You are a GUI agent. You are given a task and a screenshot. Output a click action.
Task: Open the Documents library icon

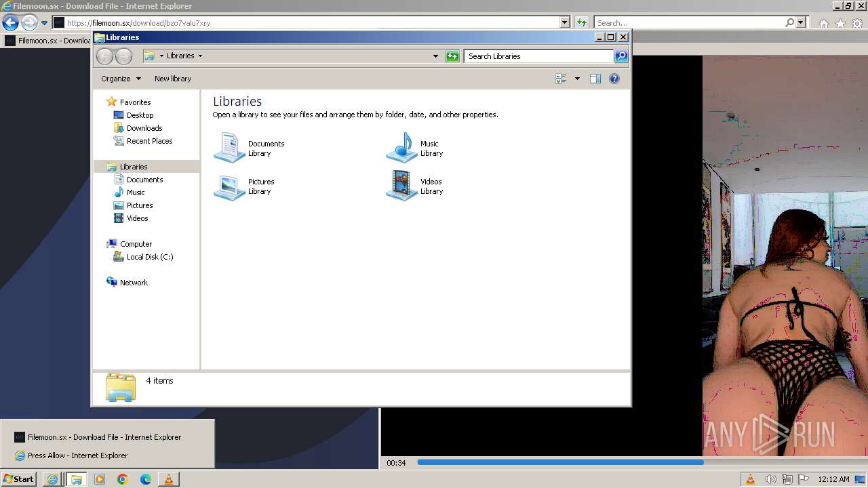pos(229,148)
